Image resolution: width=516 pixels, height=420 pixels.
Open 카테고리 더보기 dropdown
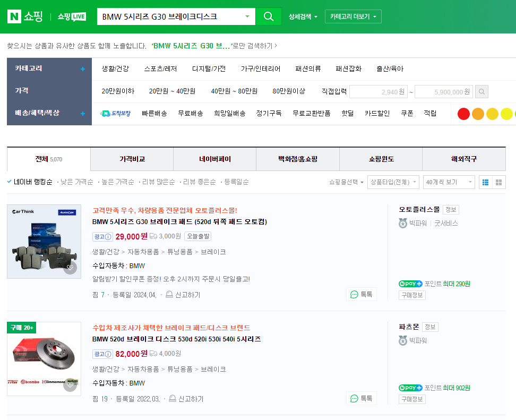click(353, 16)
